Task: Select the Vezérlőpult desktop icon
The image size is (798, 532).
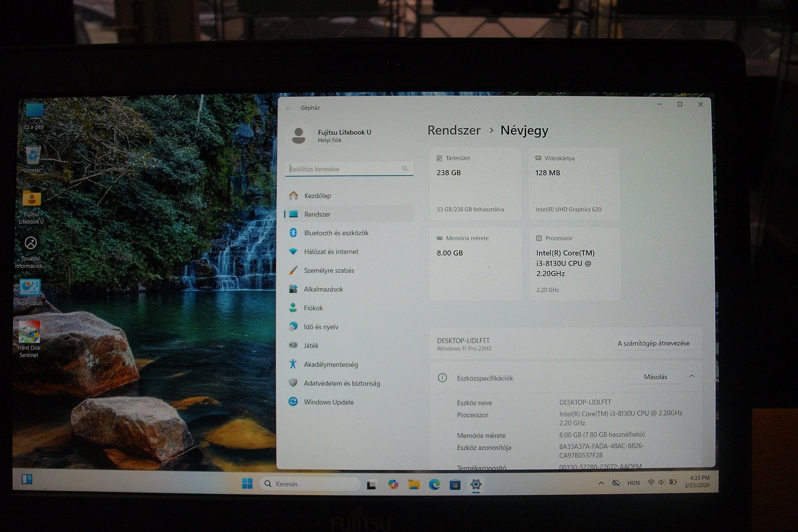Action: [30, 293]
